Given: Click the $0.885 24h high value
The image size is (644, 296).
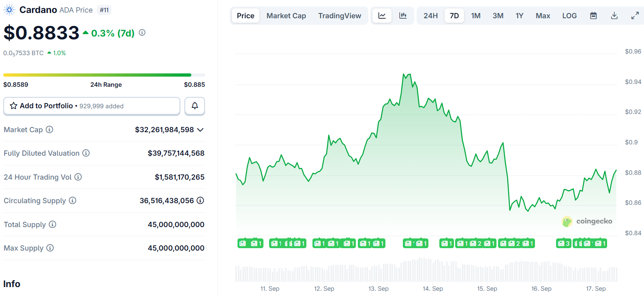Looking at the screenshot, I should tap(195, 84).
